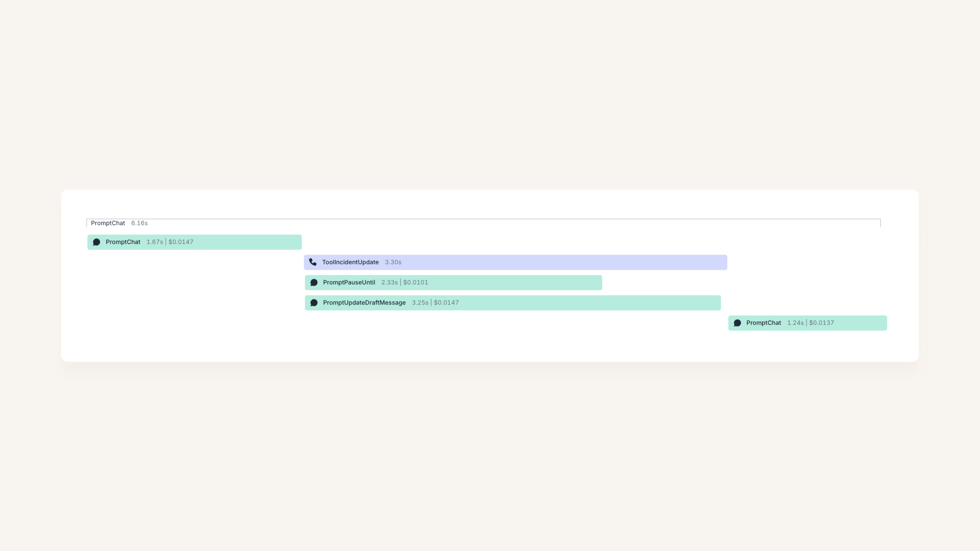Click the chat bubble icon on PromptUpdateDraftMessage

[x=314, y=303]
